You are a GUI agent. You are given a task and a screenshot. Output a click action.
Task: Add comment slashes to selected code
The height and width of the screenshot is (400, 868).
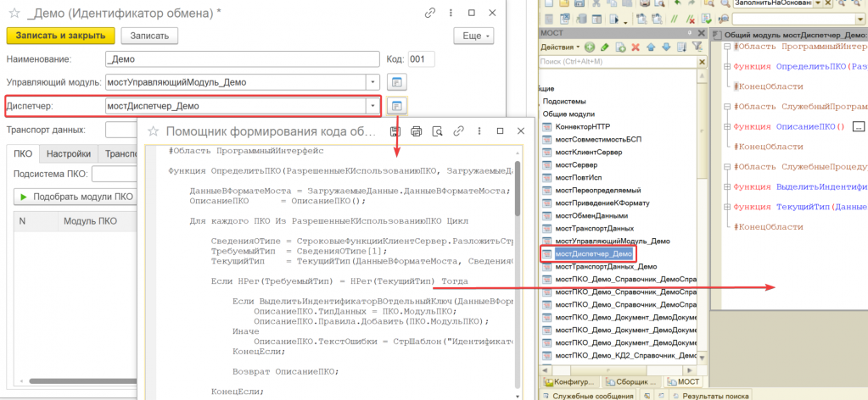pos(675,19)
